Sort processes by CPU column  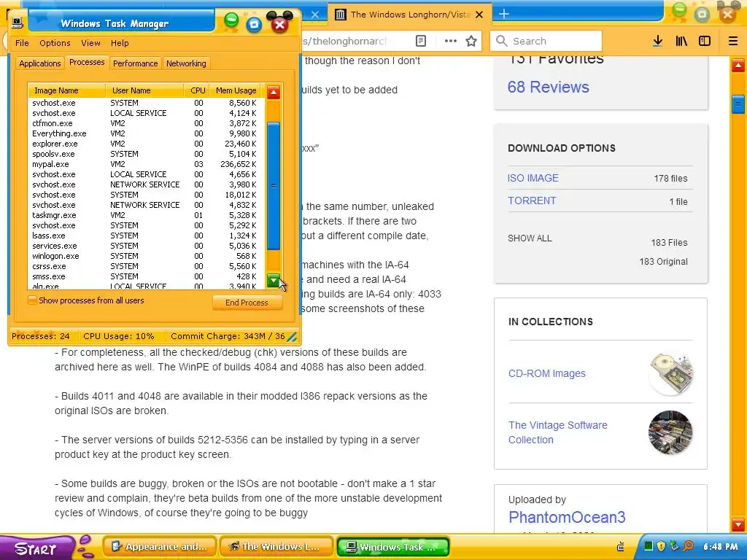point(197,90)
